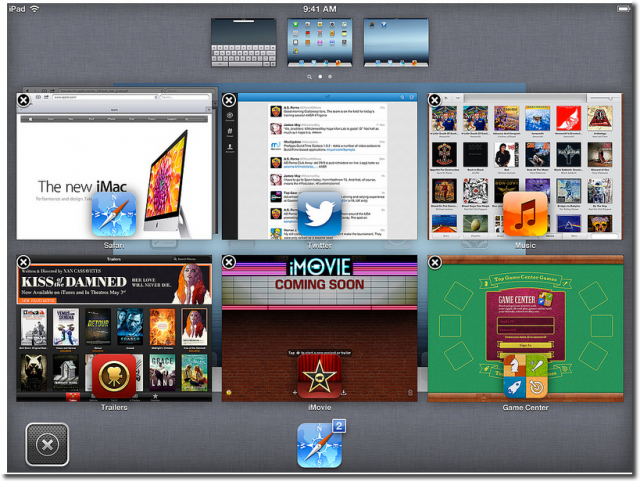This screenshot has width=640, height=481.
Task: Open the Safari window preview showing iMac
Action: pos(114,166)
